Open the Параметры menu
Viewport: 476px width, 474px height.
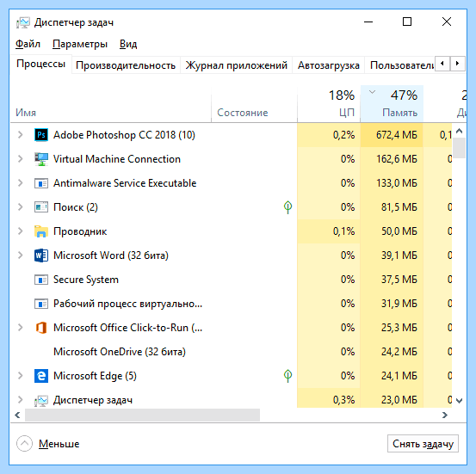[80, 45]
